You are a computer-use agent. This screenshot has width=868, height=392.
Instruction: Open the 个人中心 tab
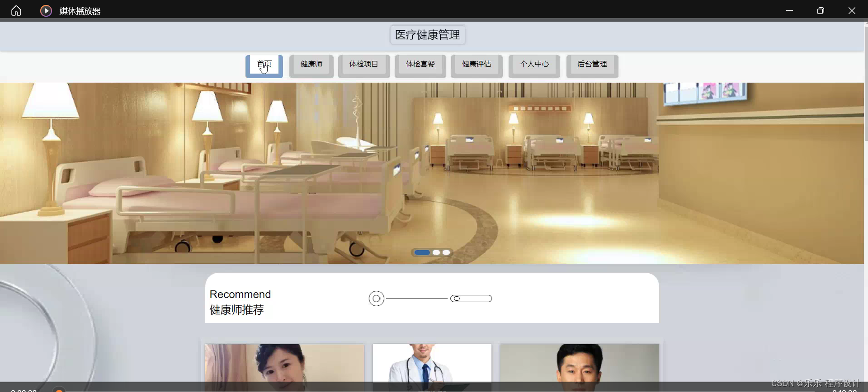coord(534,66)
